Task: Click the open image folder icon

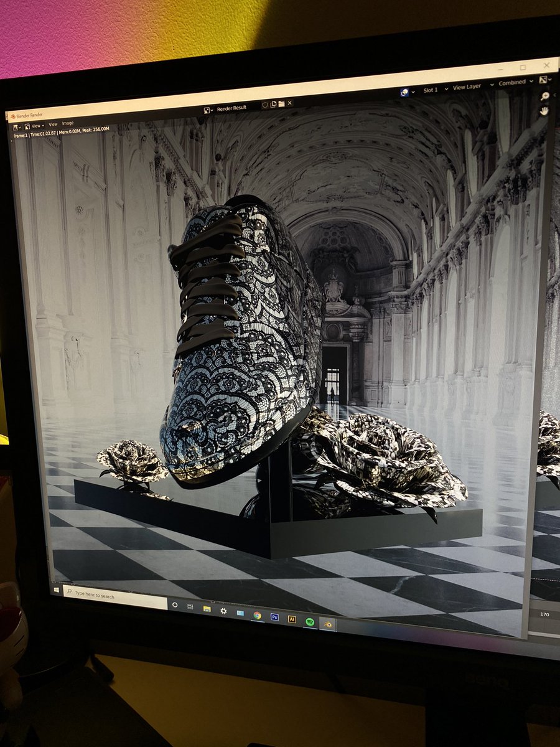Action: pyautogui.click(x=281, y=104)
